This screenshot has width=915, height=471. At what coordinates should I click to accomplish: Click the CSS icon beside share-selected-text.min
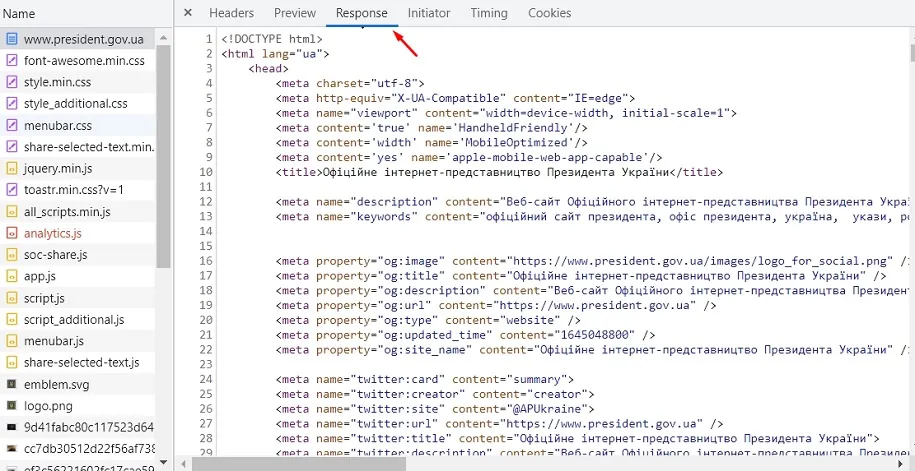[x=11, y=147]
